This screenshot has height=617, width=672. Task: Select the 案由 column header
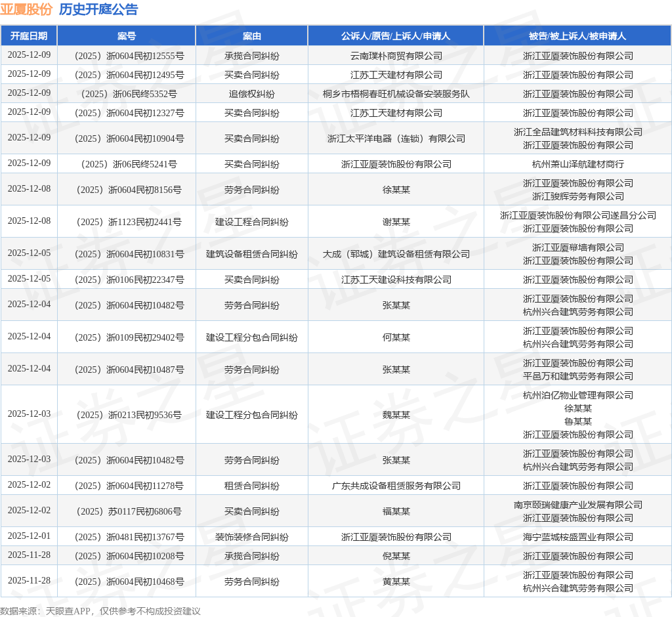[x=251, y=36]
